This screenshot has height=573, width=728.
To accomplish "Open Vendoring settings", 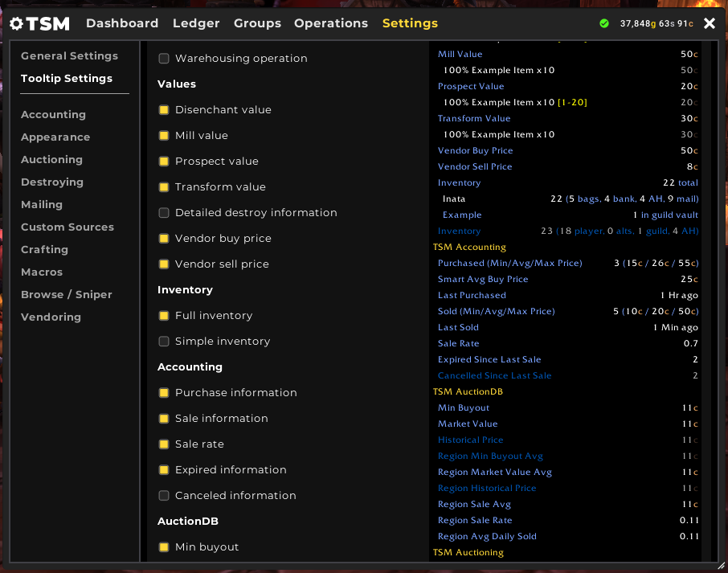I will [51, 317].
